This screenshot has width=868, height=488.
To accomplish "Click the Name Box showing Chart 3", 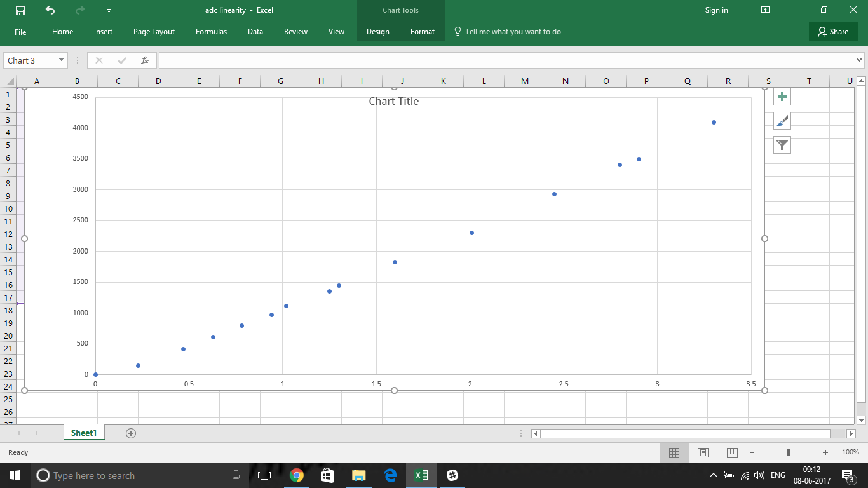I will click(x=29, y=60).
